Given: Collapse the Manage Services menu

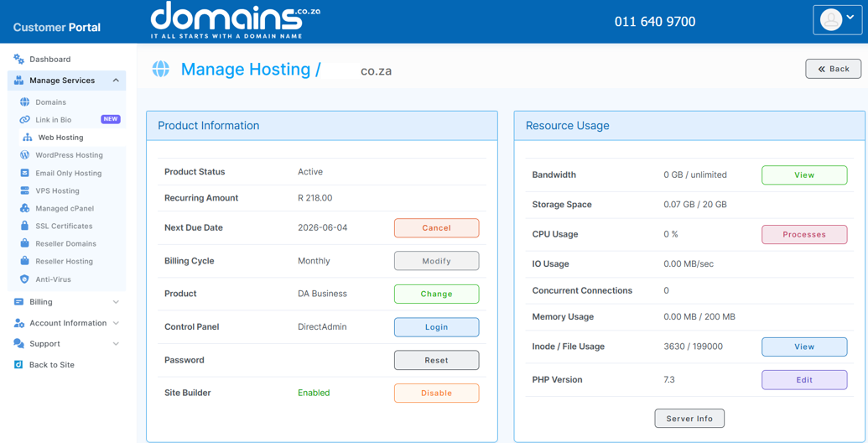Looking at the screenshot, I should pos(116,81).
